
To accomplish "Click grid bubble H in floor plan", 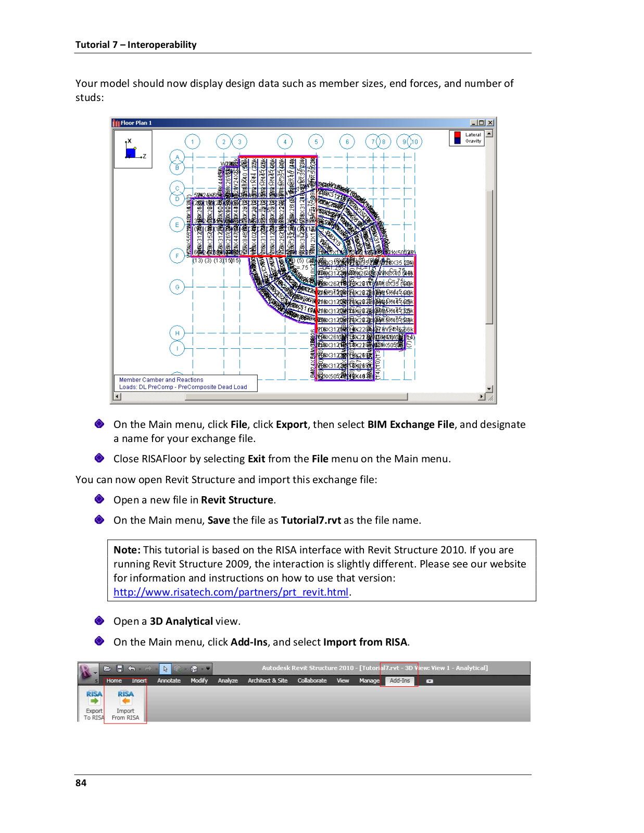I will (177, 333).
